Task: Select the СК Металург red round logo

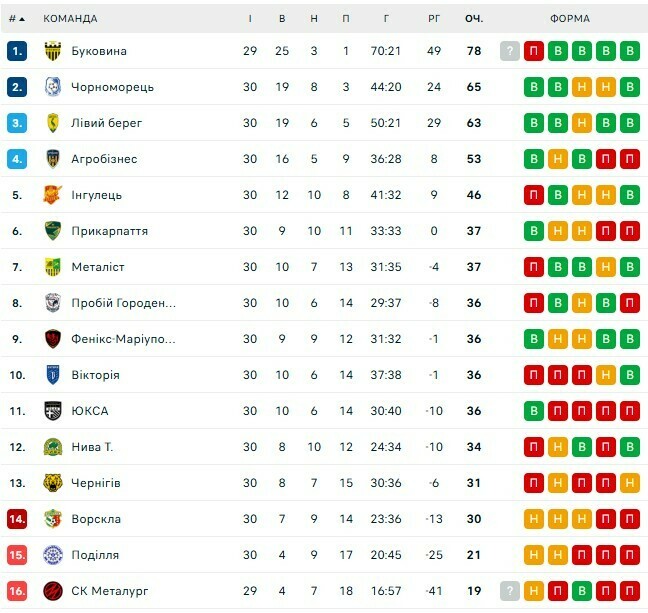Action: (53, 591)
